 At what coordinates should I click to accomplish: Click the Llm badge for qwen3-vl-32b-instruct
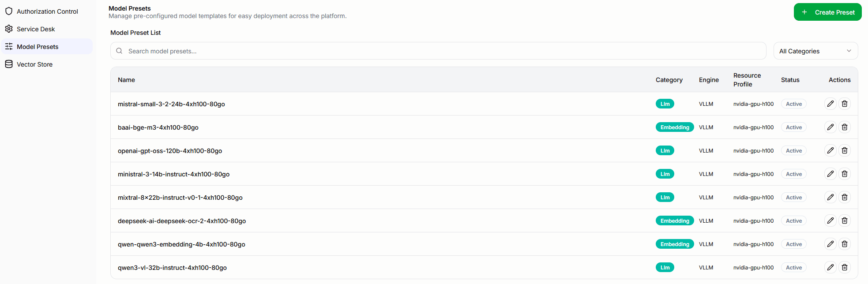point(665,268)
